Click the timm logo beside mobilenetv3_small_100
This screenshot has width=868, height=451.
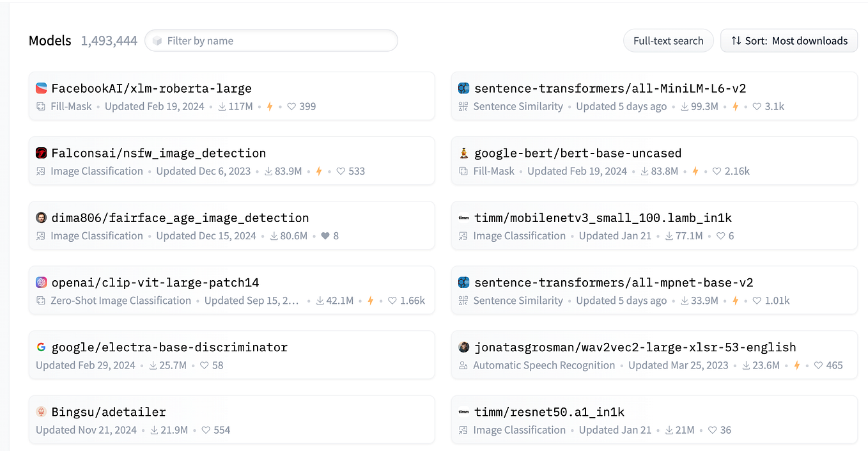click(464, 218)
